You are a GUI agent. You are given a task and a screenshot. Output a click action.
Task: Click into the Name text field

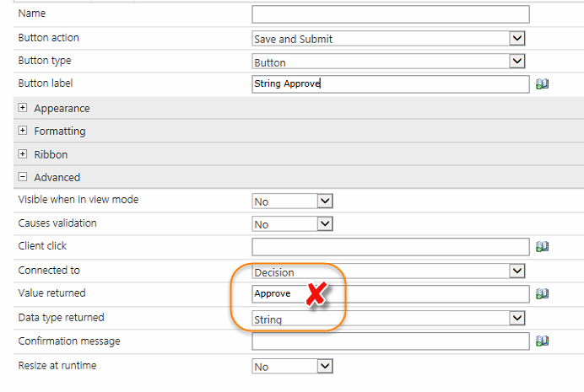[x=390, y=14]
